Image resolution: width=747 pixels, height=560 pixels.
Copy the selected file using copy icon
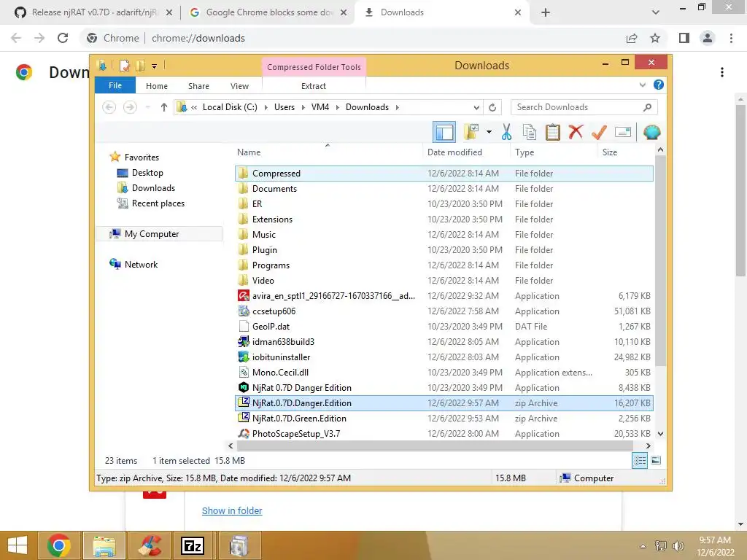coord(529,132)
